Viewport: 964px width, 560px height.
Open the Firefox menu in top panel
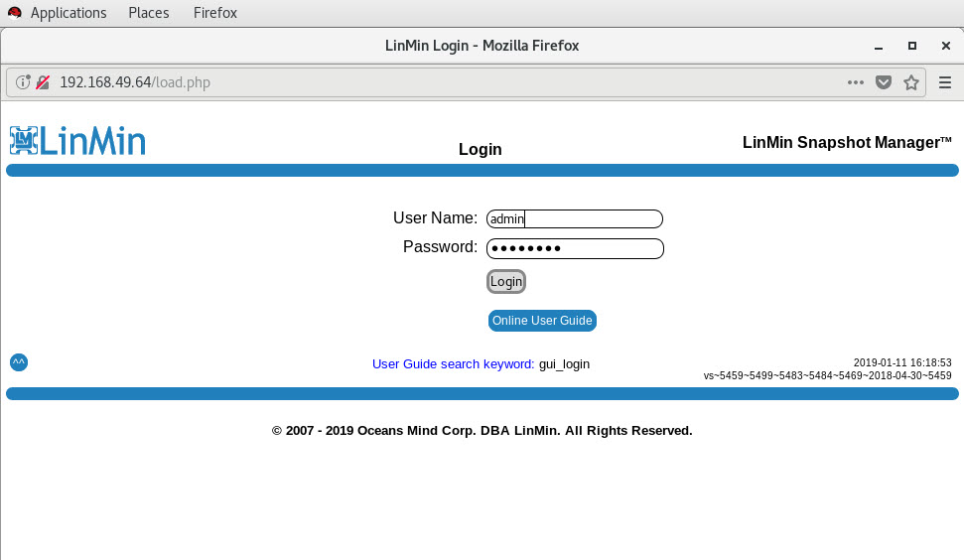pos(214,13)
